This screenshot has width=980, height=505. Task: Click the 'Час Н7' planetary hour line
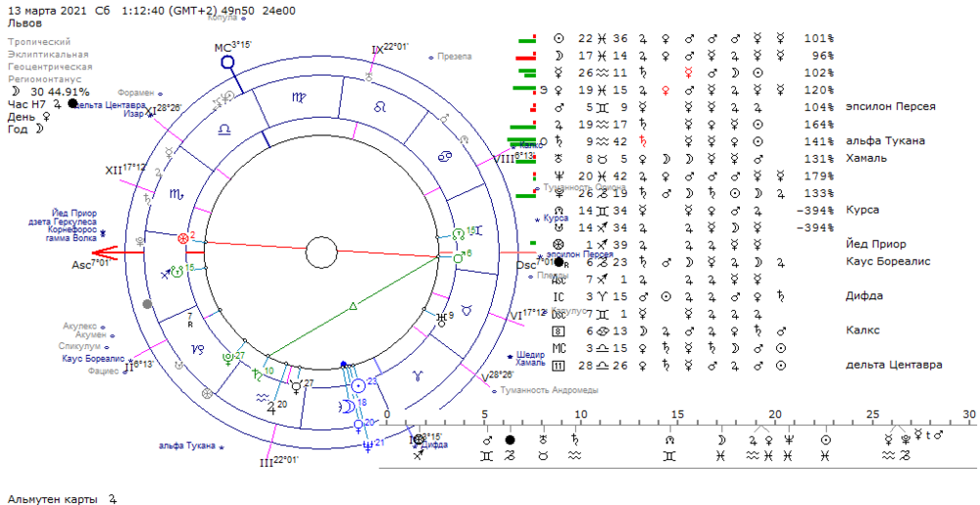[x=43, y=104]
